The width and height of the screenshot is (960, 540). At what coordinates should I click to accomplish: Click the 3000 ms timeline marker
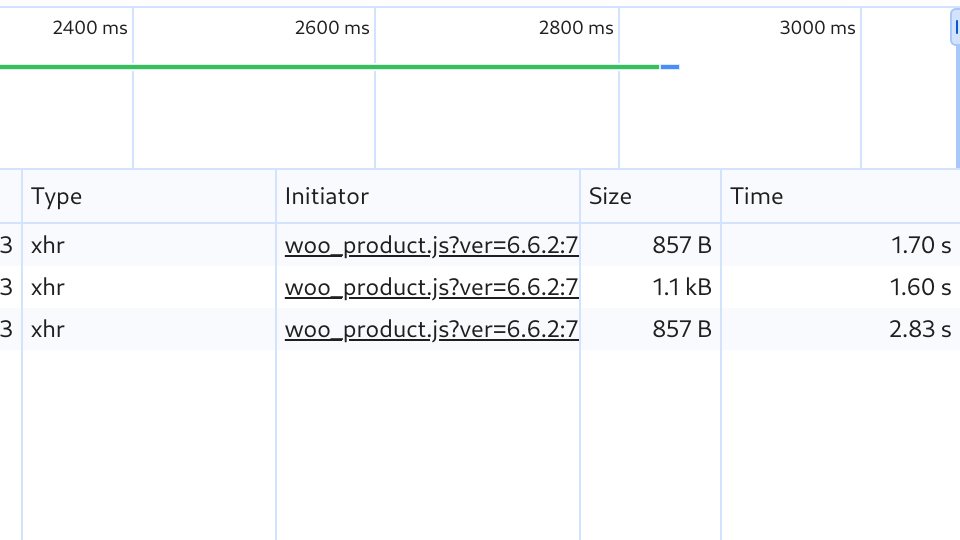point(817,28)
